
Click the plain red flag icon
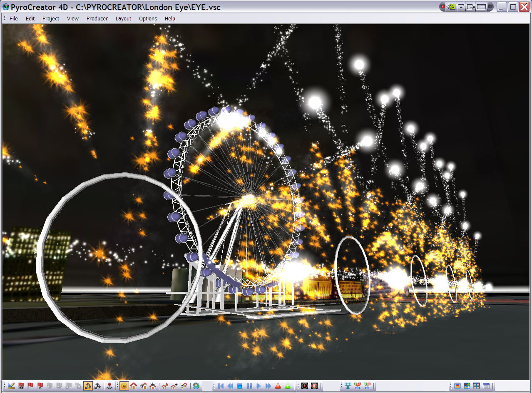point(30,386)
